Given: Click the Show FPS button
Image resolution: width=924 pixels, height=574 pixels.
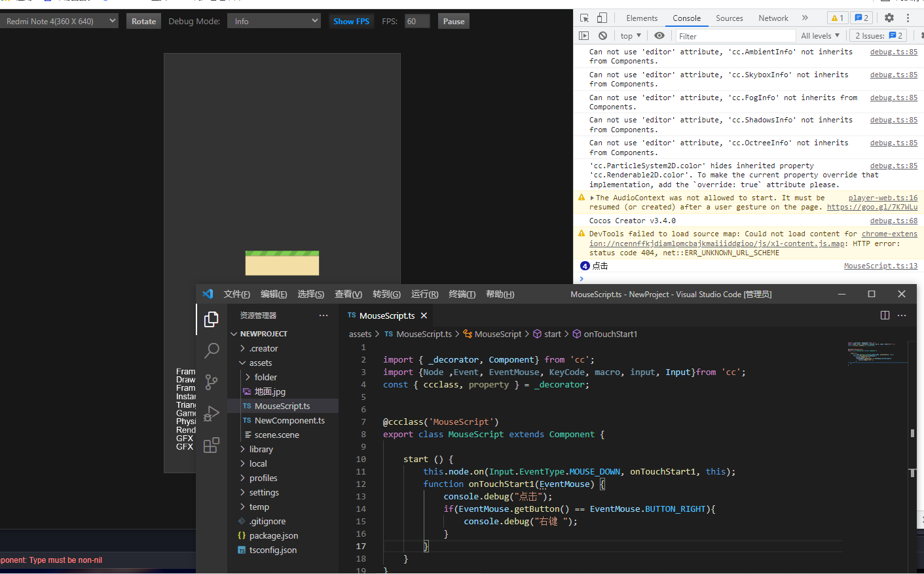Looking at the screenshot, I should coord(351,22).
